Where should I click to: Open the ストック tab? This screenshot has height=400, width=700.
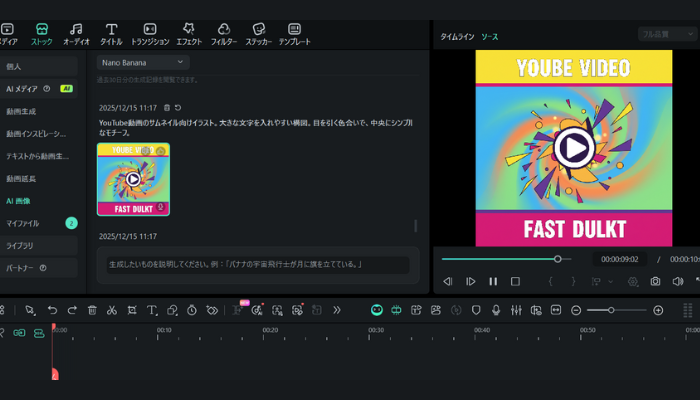42,34
